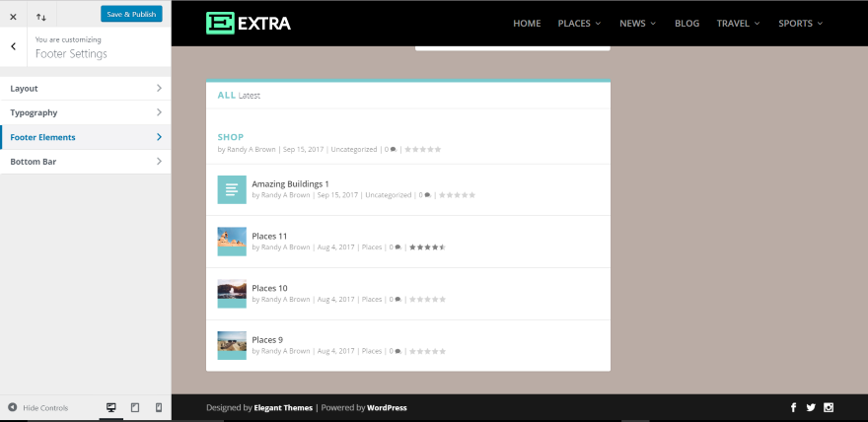Click the Save & Publish button
The height and width of the screenshot is (422, 868).
point(132,15)
